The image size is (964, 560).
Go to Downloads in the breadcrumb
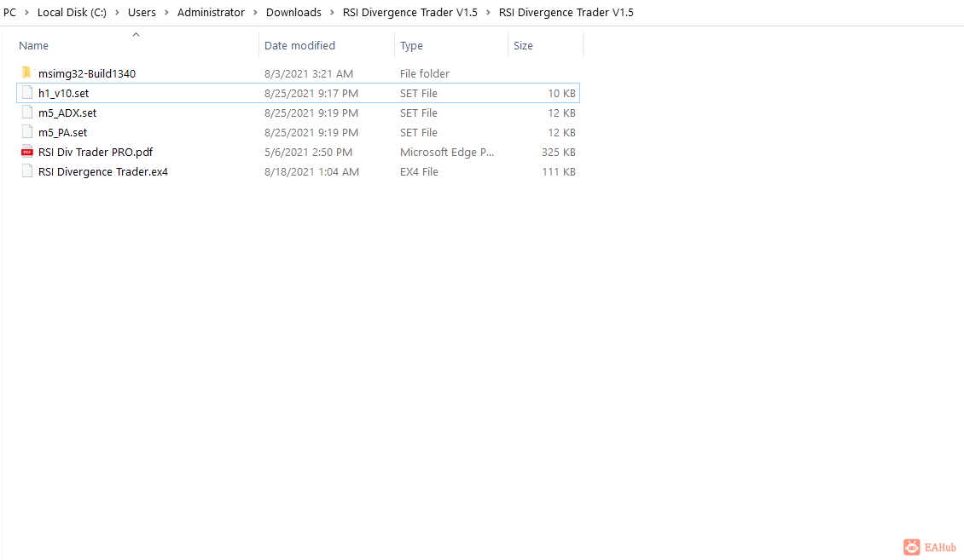coord(293,12)
